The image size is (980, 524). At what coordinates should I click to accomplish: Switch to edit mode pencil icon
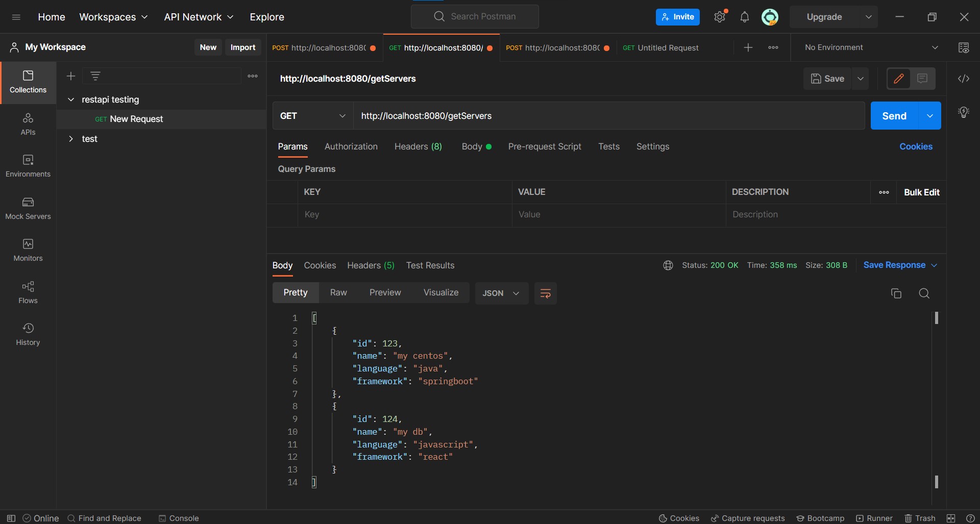[899, 79]
